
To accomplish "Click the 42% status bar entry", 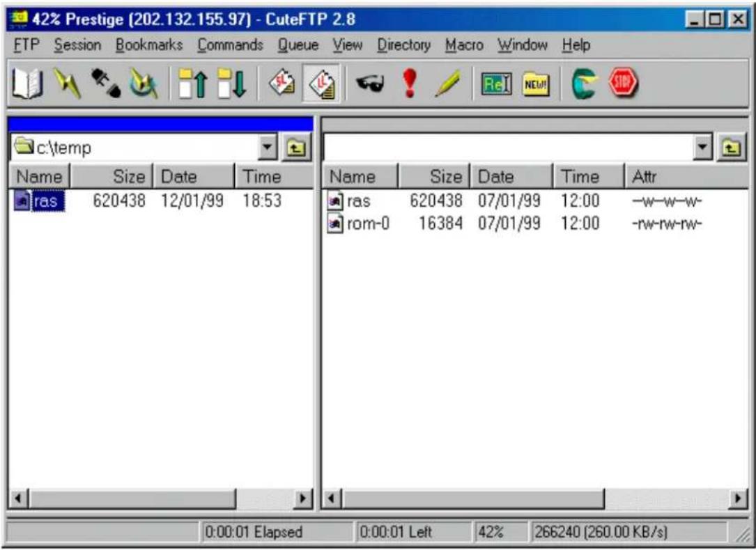I will (x=491, y=532).
